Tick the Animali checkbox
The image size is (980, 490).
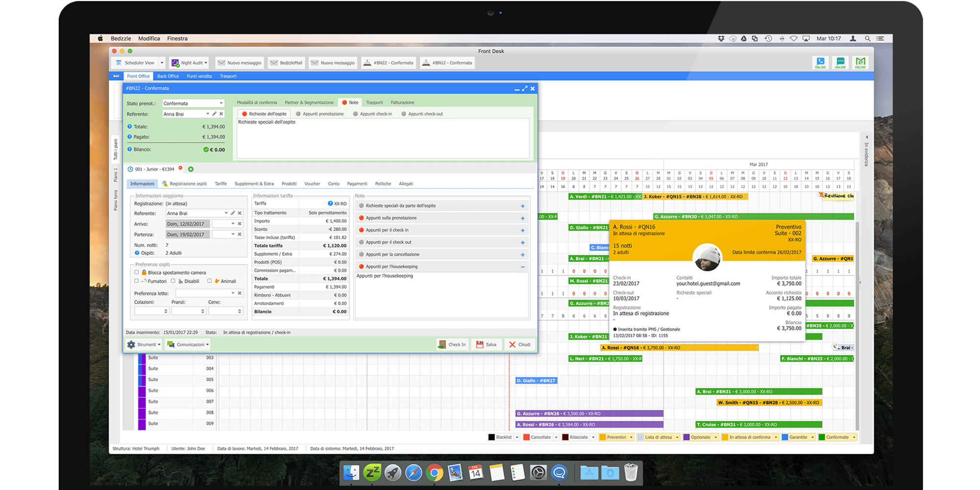click(x=209, y=281)
